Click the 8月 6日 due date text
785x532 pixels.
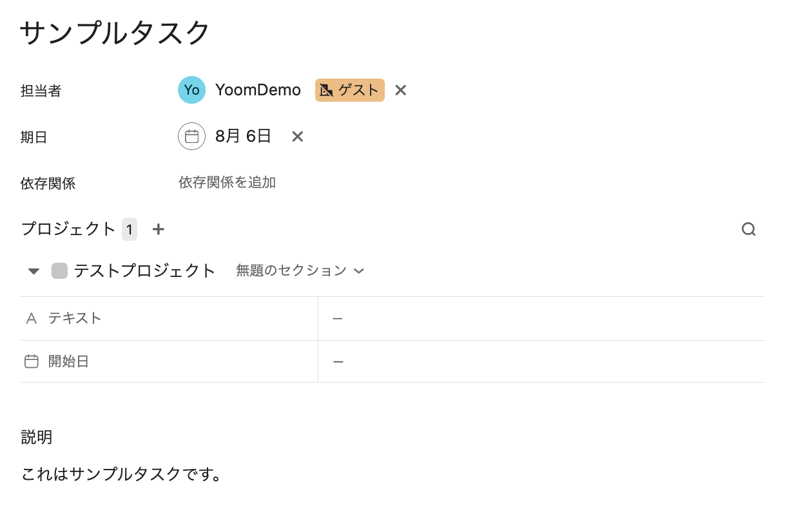pos(244,137)
